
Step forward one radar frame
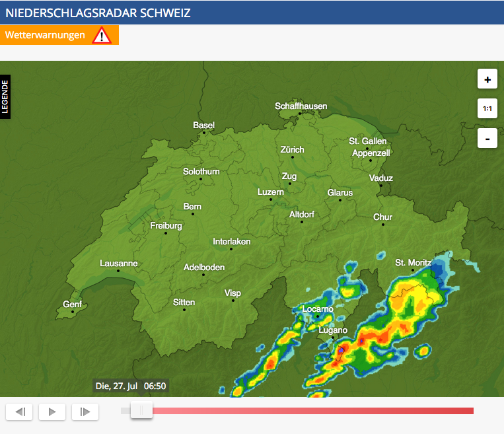click(85, 412)
